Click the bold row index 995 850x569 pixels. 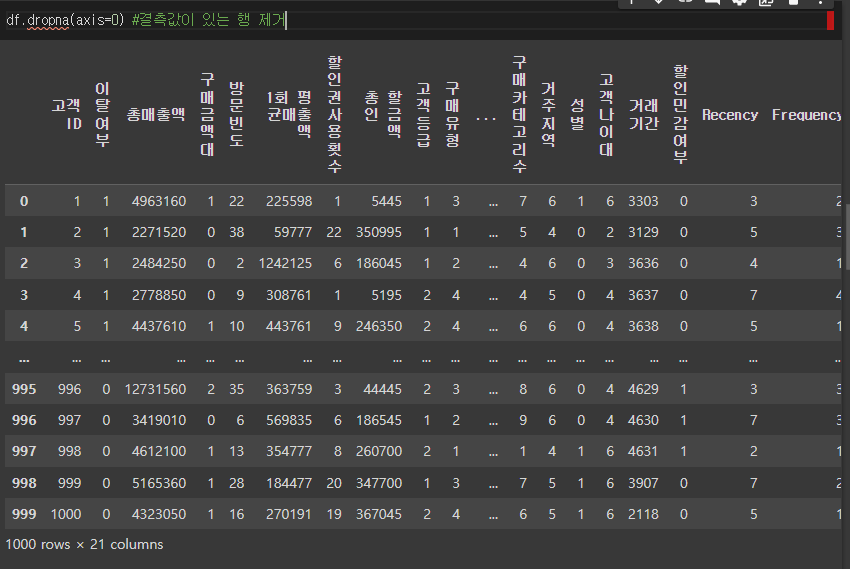[24, 389]
